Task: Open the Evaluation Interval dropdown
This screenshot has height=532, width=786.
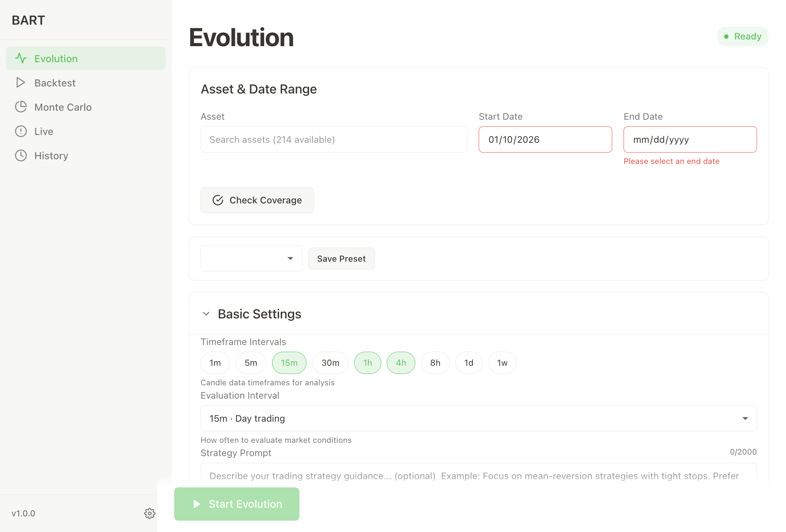Action: (478, 419)
